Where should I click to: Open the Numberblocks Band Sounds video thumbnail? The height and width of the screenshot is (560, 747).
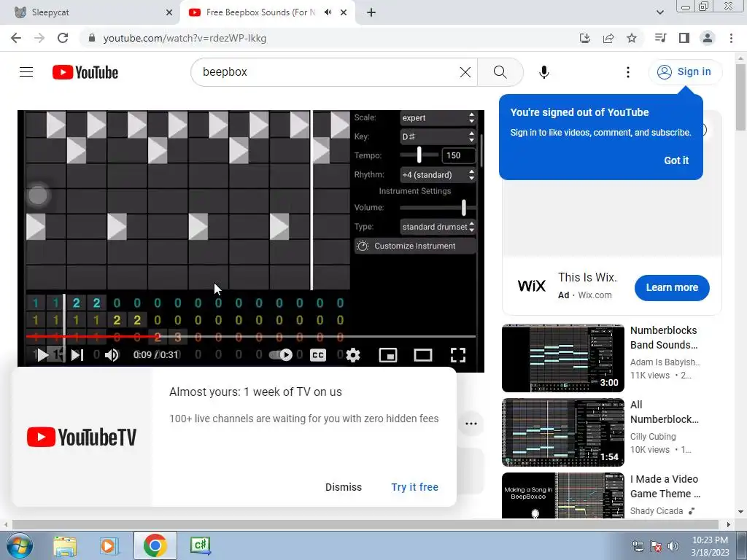point(562,358)
